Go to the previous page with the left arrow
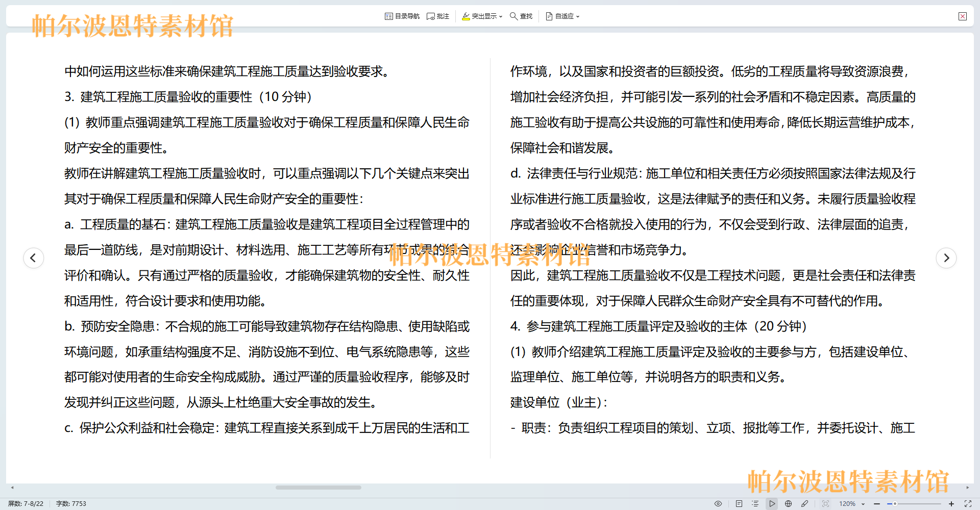The width and height of the screenshot is (980, 510). [x=34, y=258]
